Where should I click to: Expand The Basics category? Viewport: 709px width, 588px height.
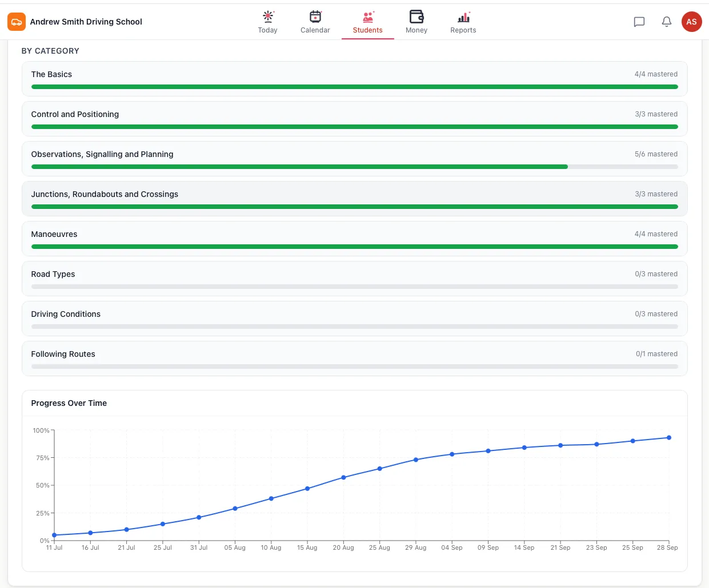tap(354, 79)
